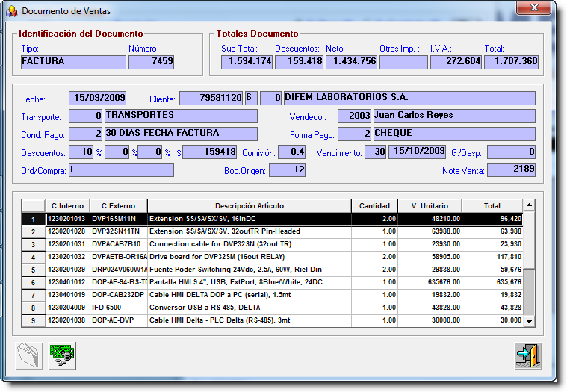
Task: Click unit value 48210.00
Action: point(430,219)
